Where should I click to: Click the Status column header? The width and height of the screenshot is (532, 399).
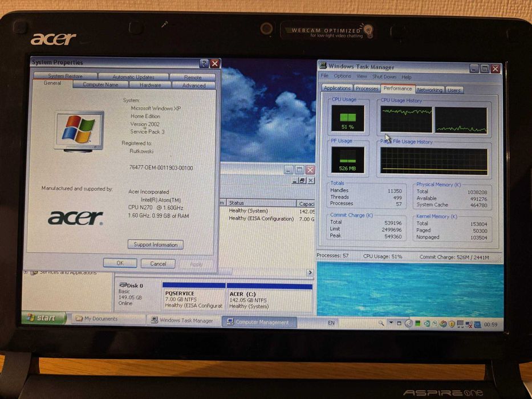click(262, 202)
